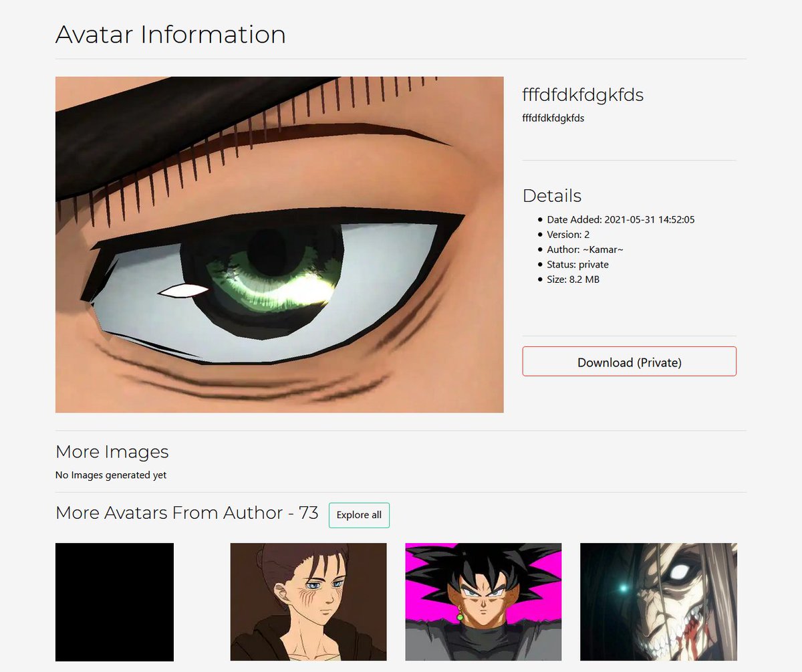Click the Avatar Information page heading
This screenshot has width=802, height=672.
(170, 34)
